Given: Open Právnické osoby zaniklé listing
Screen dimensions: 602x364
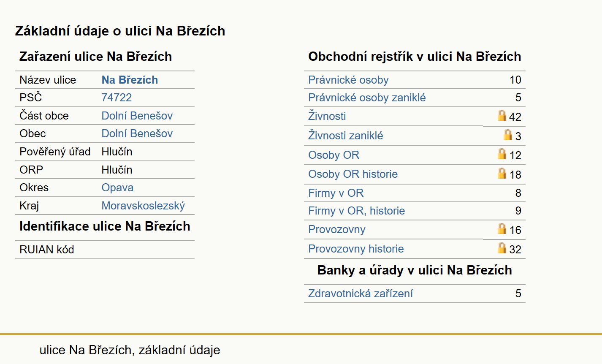Looking at the screenshot, I should [367, 98].
